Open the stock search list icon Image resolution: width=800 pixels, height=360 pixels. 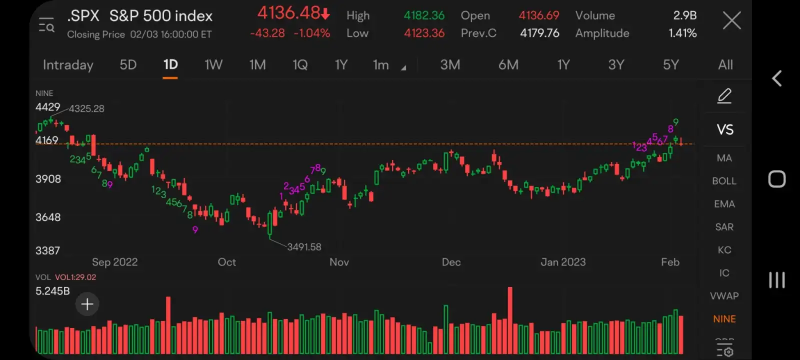tap(46, 24)
